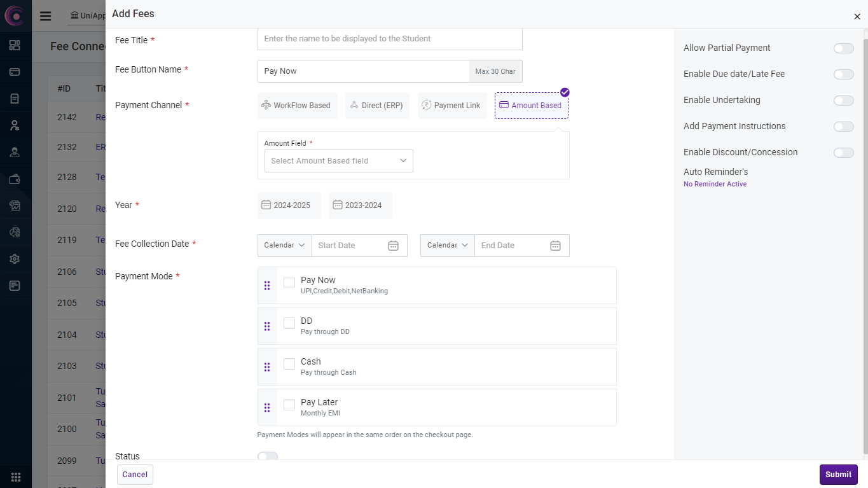The height and width of the screenshot is (488, 868).
Task: Open the settings gear in sidebar
Action: coord(15,259)
